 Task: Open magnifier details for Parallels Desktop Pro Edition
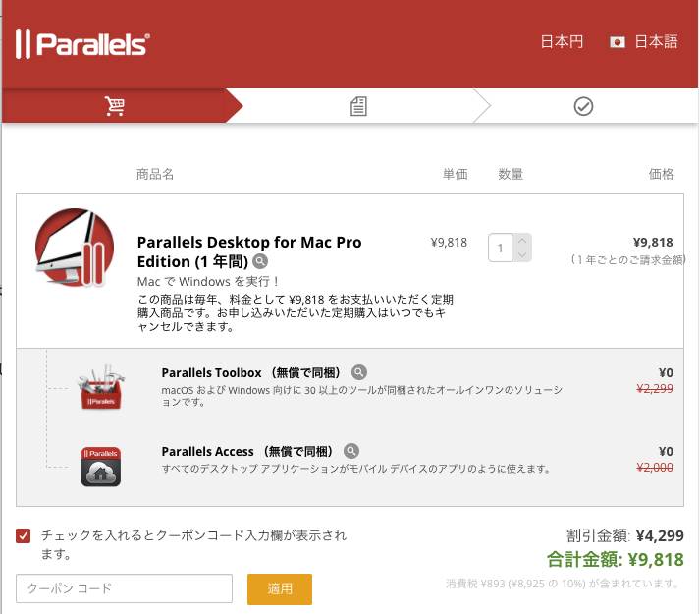(x=260, y=261)
